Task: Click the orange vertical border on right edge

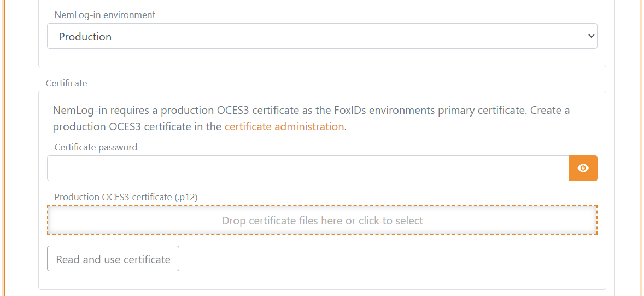Action: [x=640, y=148]
